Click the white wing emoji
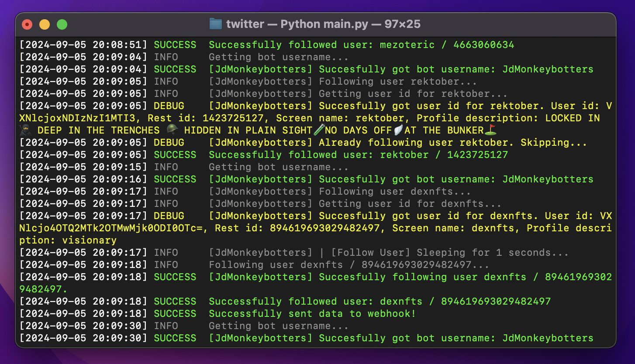This screenshot has height=364, width=635. coord(398,130)
